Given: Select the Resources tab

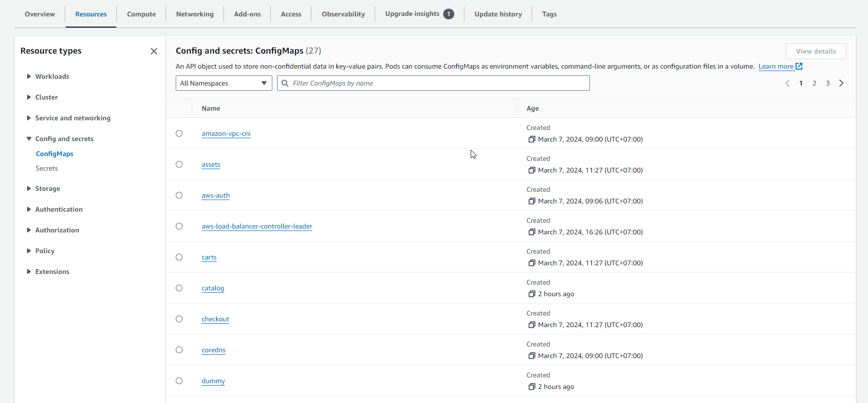Looking at the screenshot, I should (91, 14).
